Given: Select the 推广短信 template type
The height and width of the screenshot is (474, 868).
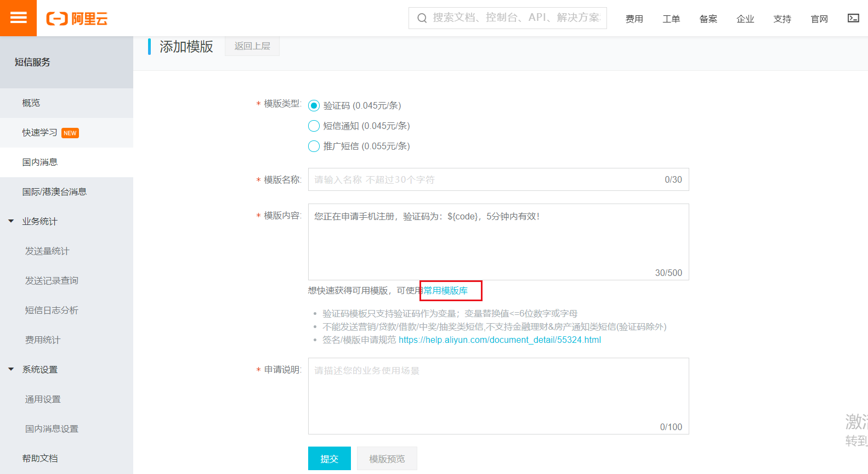Looking at the screenshot, I should [x=314, y=146].
